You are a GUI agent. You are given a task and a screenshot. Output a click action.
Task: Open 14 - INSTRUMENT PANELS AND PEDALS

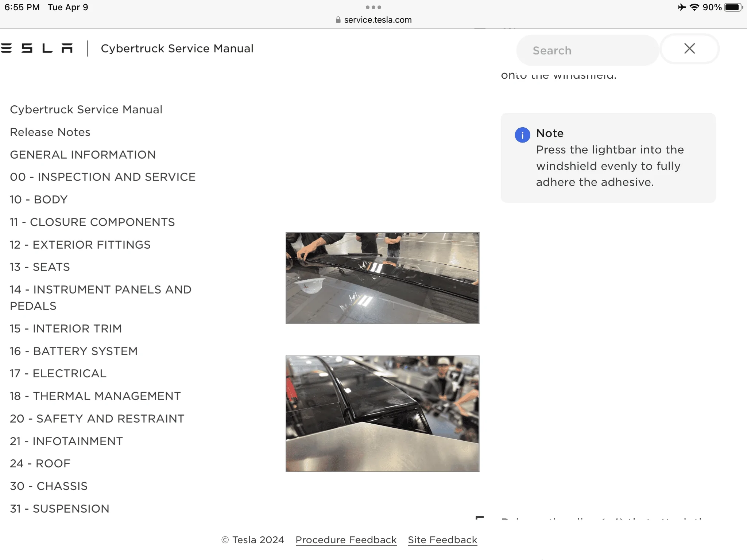(x=101, y=297)
